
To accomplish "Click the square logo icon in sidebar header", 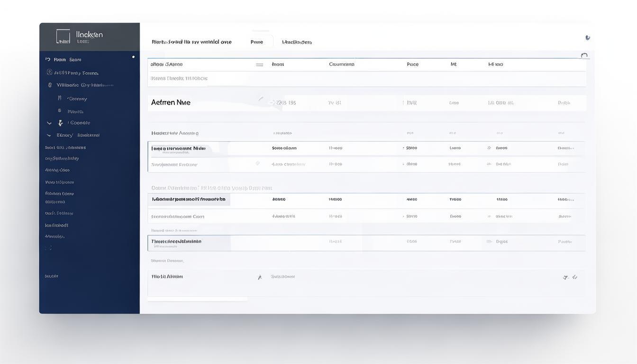I will coord(63,36).
